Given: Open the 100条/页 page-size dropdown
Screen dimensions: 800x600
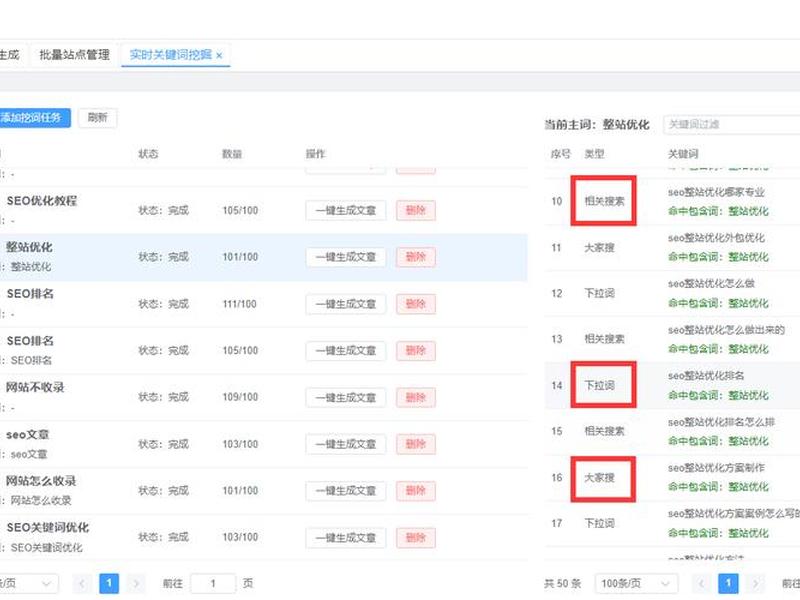Looking at the screenshot, I should (636, 584).
